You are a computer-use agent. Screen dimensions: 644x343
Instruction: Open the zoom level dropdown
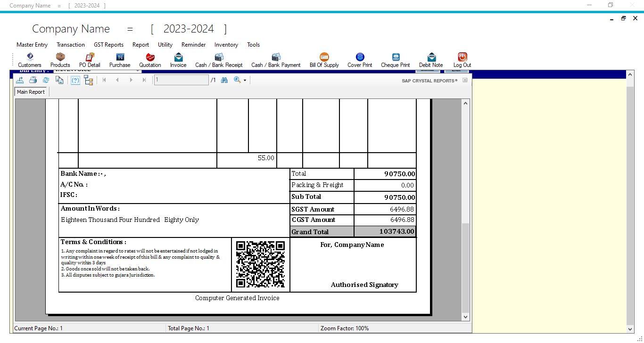pos(244,80)
